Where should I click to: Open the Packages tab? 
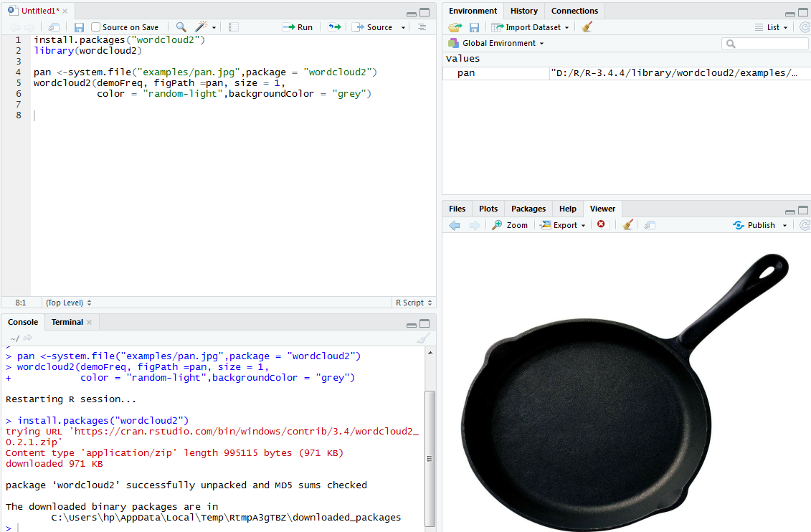[x=528, y=209]
